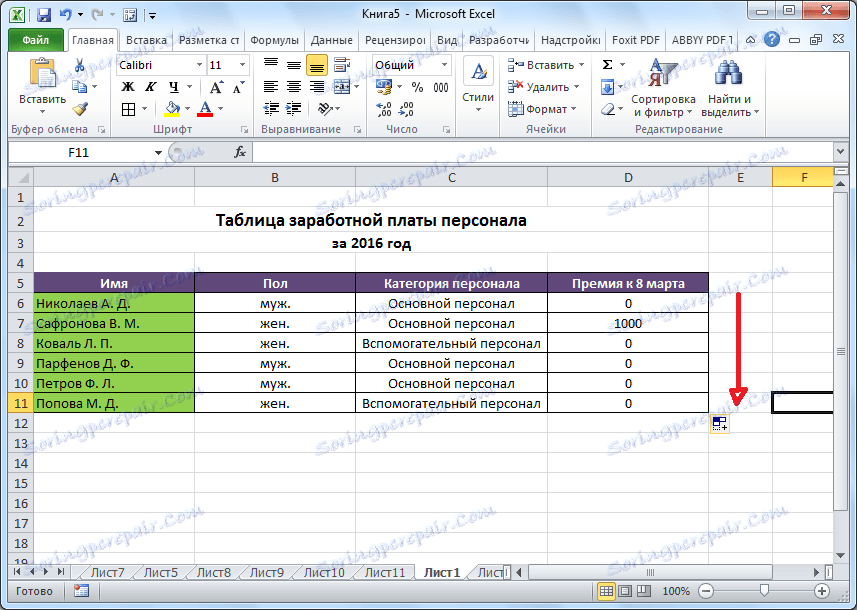
Task: Click the increase decimal places icon
Action: [381, 110]
